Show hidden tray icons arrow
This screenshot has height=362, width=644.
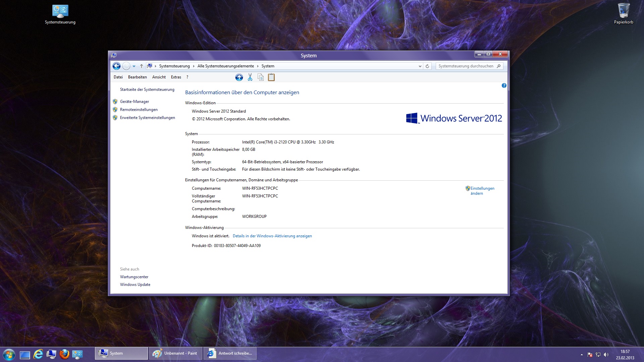pos(582,354)
